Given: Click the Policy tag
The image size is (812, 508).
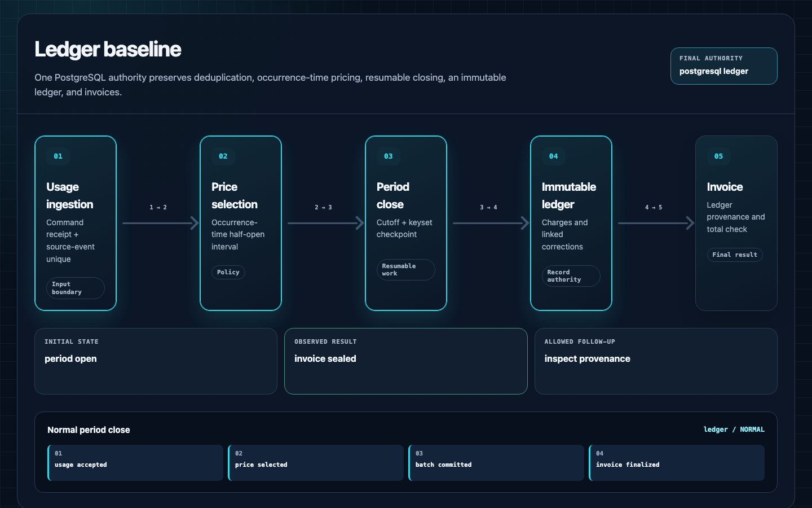Looking at the screenshot, I should click(x=228, y=272).
